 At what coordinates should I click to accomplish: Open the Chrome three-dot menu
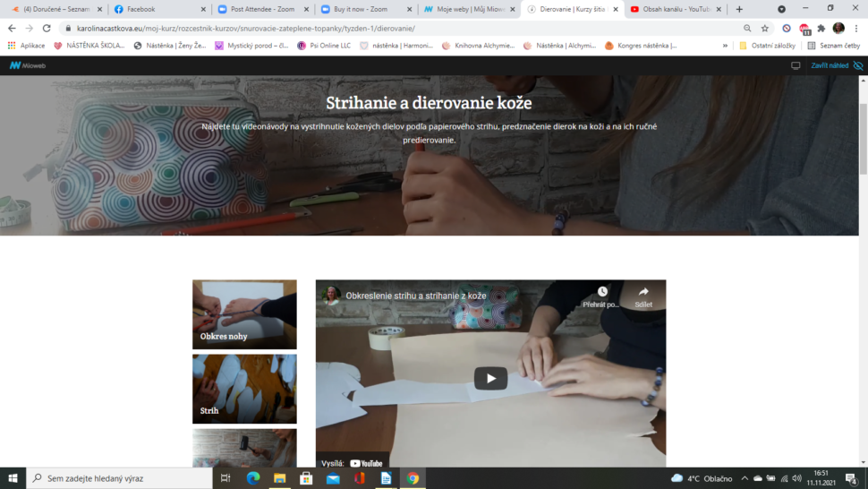point(856,29)
